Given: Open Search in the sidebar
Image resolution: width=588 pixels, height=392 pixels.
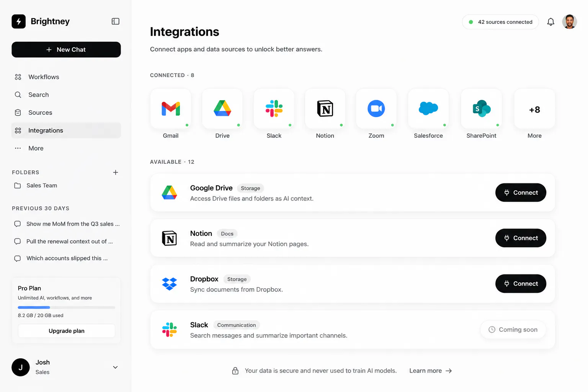Looking at the screenshot, I should 66,95.
